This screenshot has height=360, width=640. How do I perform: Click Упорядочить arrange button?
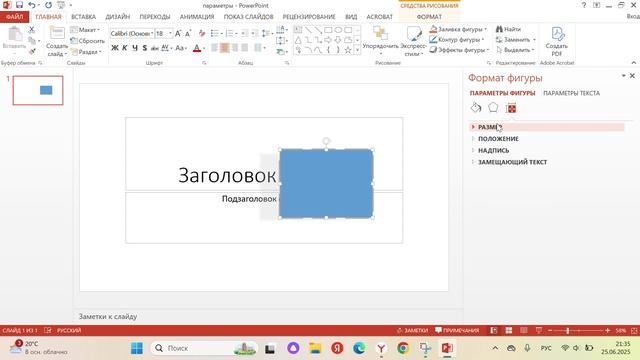[x=380, y=41]
